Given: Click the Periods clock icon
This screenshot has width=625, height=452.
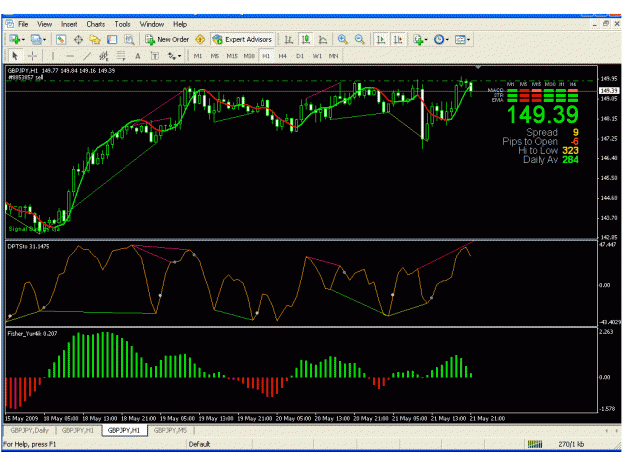Looking at the screenshot, I should 439,39.
